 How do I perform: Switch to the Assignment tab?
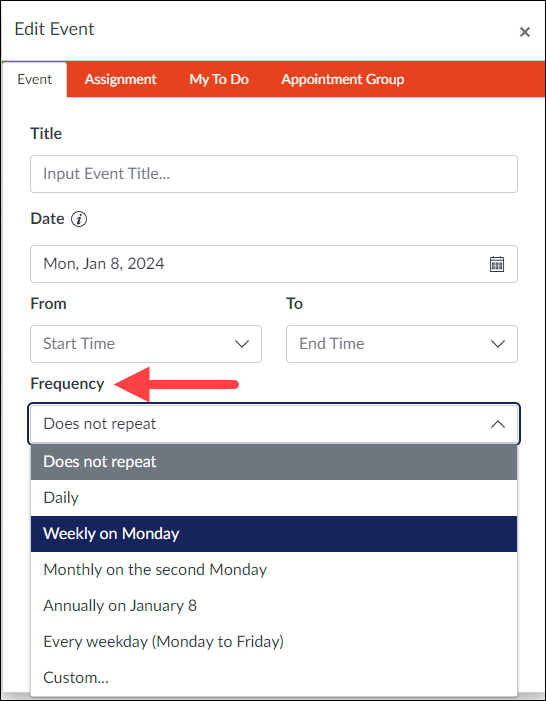click(x=121, y=80)
